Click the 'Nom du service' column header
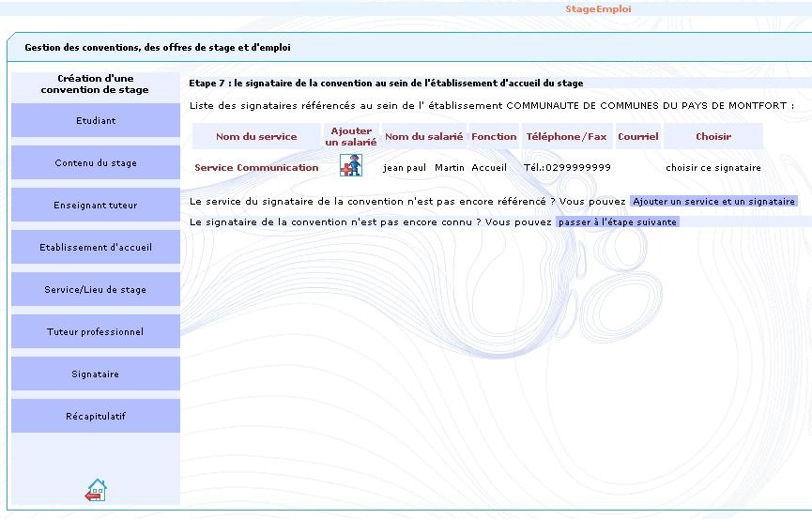Image resolution: width=812 pixels, height=519 pixels. [256, 137]
